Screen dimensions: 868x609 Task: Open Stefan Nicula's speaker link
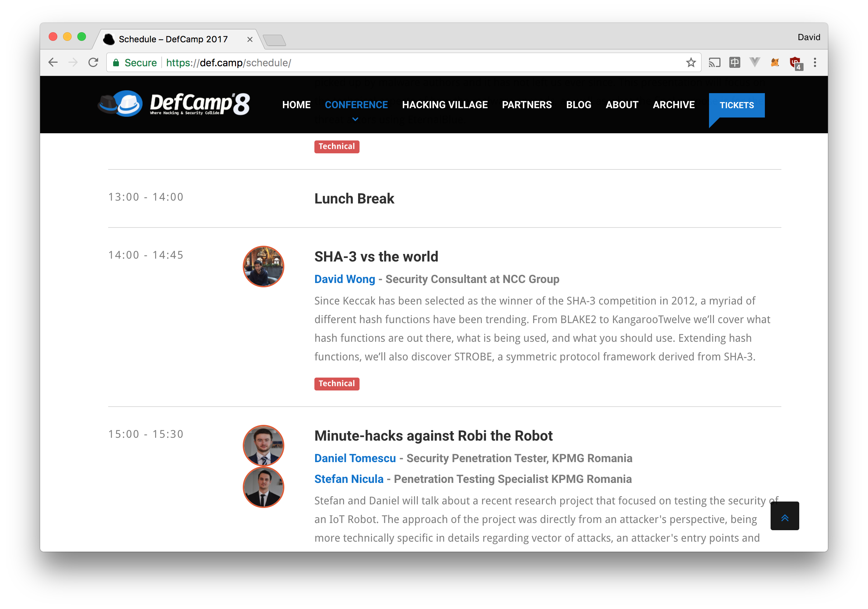click(x=349, y=479)
